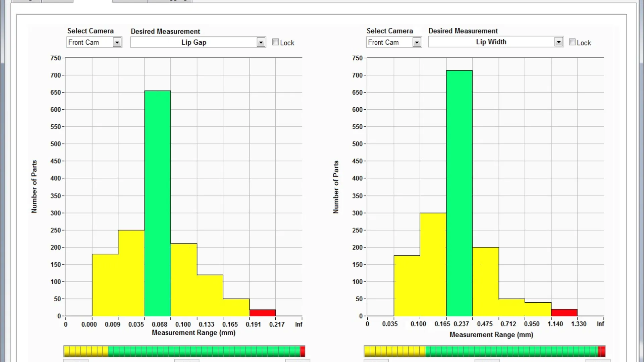Click the tallest yellow bar in Lip Gap chart
This screenshot has height=362, width=644.
pyautogui.click(x=131, y=273)
